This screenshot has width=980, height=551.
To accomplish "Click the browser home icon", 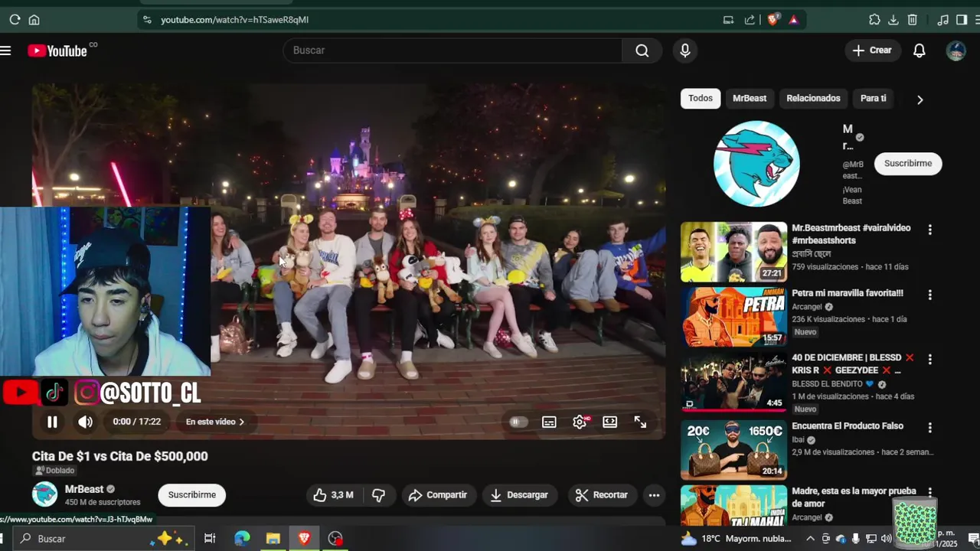I will pyautogui.click(x=34, y=20).
